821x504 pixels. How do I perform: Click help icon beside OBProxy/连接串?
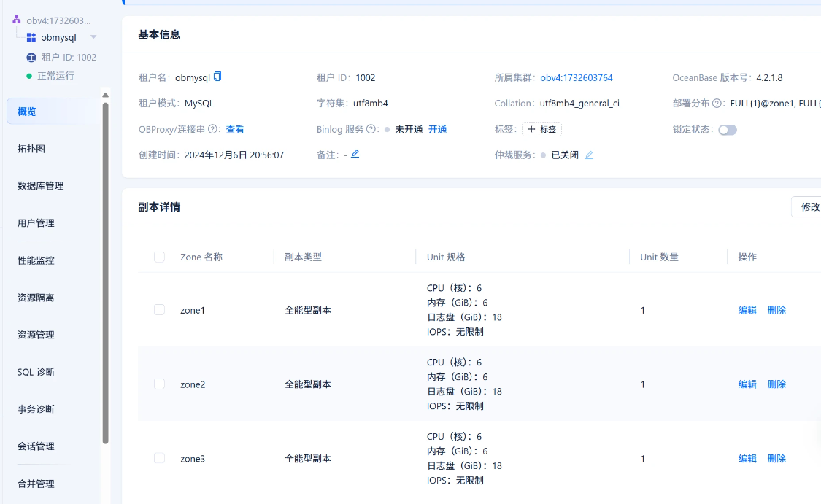point(213,129)
